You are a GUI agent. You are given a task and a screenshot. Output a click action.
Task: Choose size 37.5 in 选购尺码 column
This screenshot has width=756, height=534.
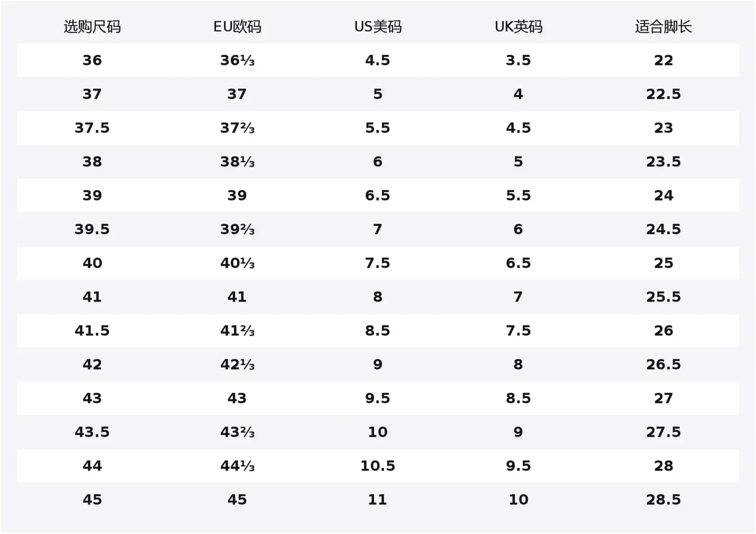[92, 128]
